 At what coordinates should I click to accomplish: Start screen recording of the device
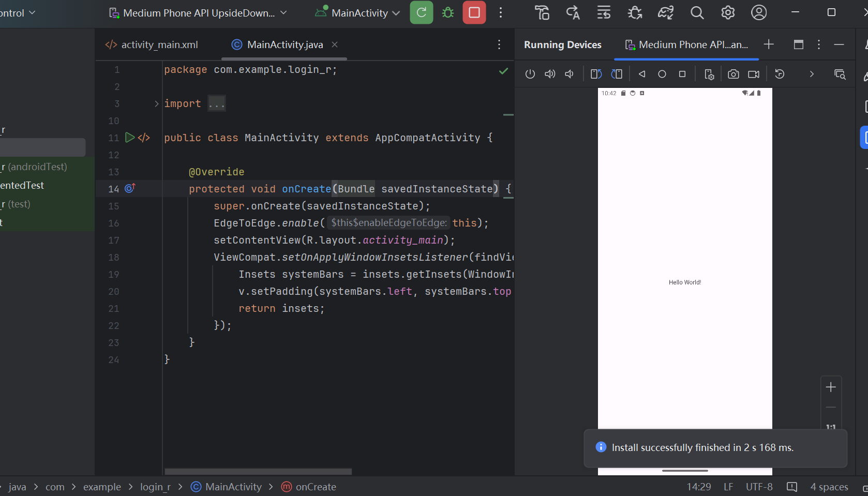(x=753, y=74)
